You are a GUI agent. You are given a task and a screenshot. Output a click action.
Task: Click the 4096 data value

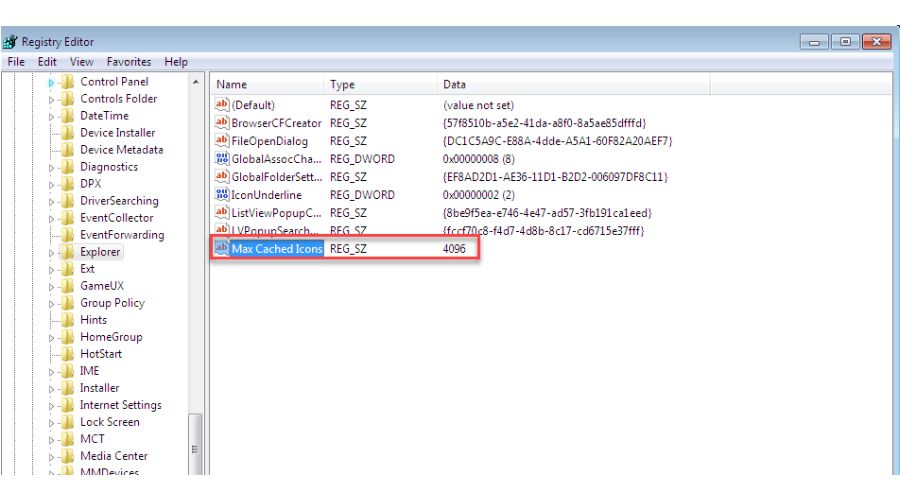[x=454, y=249]
